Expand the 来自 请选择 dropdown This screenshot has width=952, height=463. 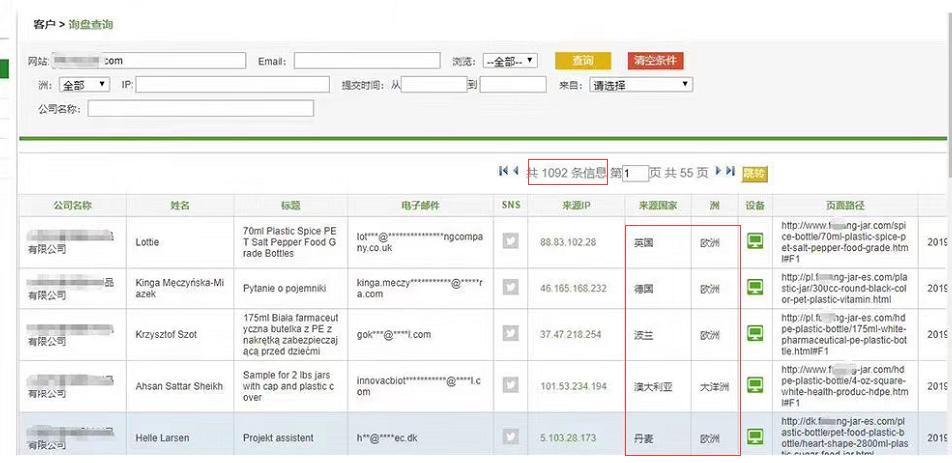point(640,85)
